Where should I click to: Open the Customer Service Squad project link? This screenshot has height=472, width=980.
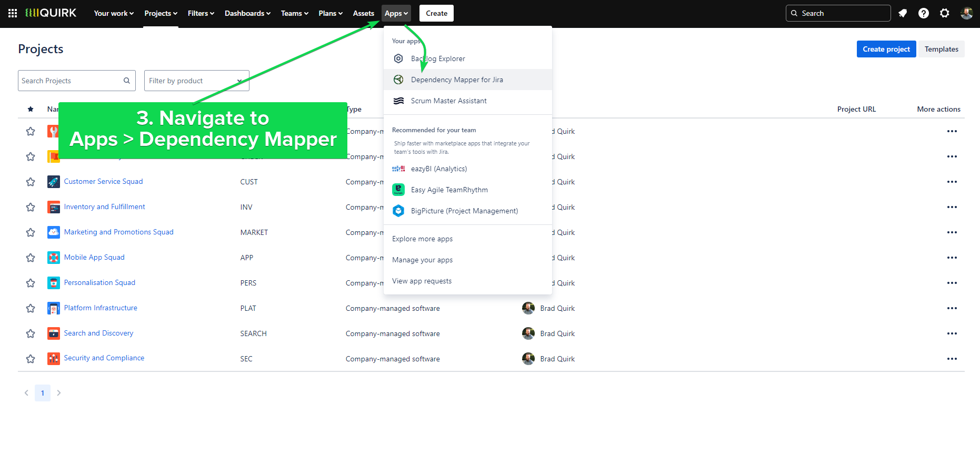tap(103, 181)
